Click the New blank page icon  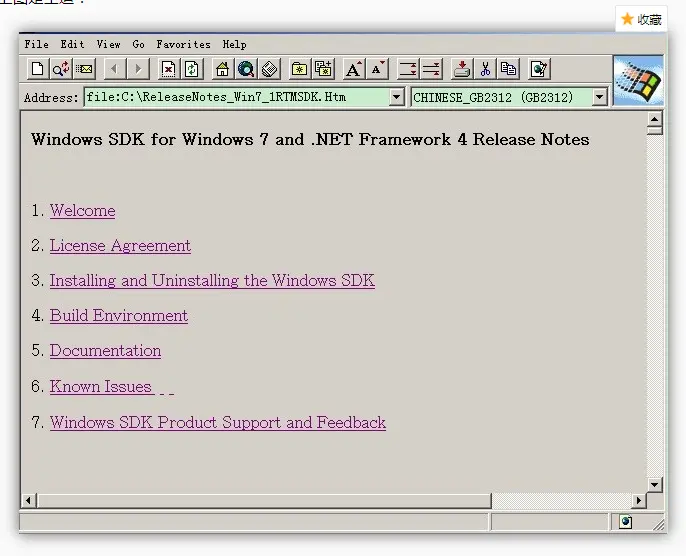(38, 69)
